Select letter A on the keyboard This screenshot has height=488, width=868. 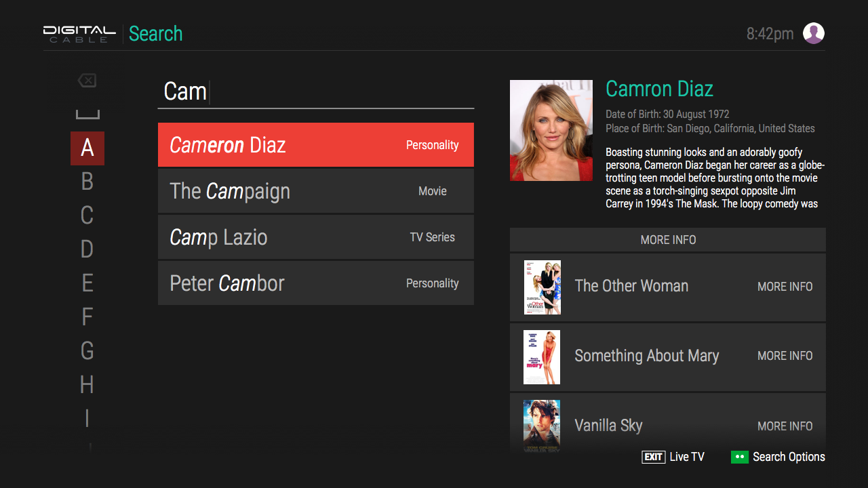(x=87, y=148)
